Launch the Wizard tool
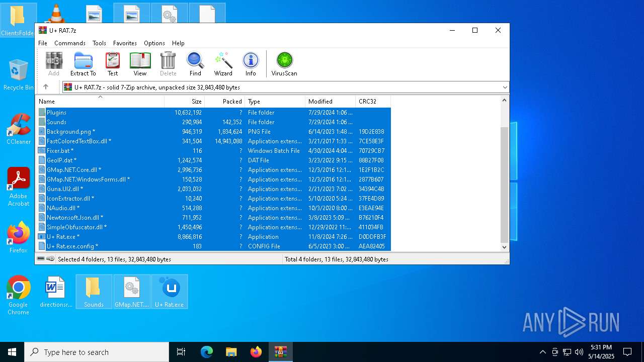Viewport: 644px width, 362px height. click(x=223, y=64)
